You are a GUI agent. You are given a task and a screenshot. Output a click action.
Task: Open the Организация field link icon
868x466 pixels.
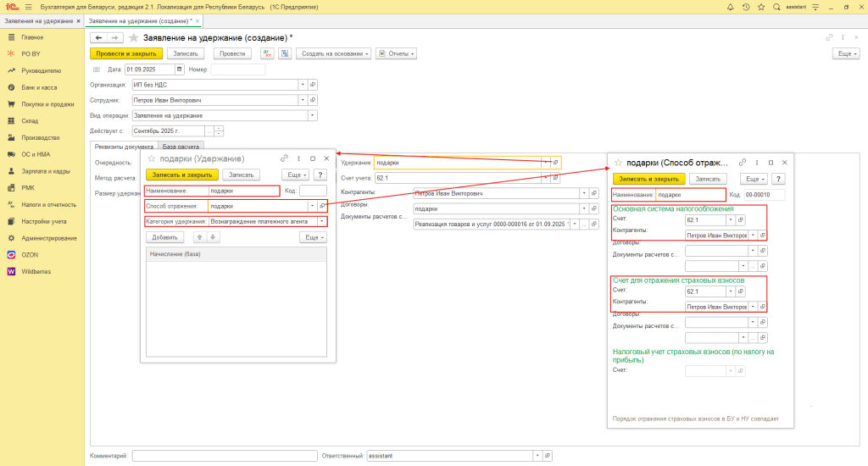313,85
